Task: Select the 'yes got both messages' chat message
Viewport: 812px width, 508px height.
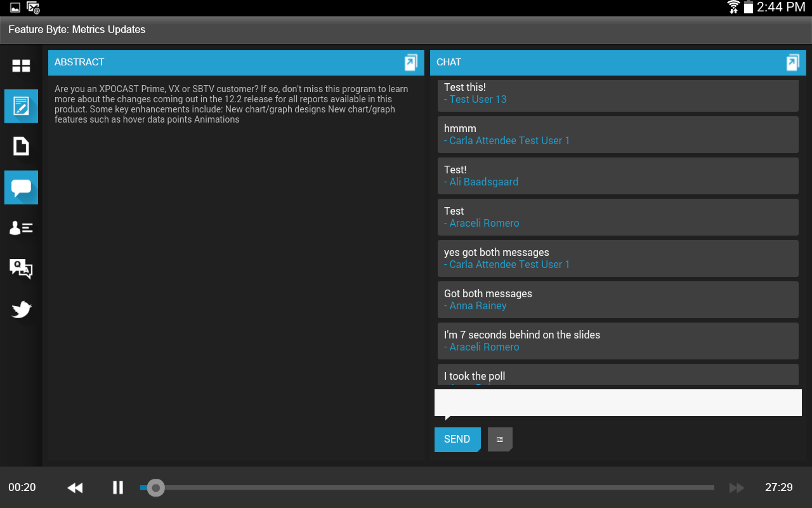Action: [x=618, y=258]
